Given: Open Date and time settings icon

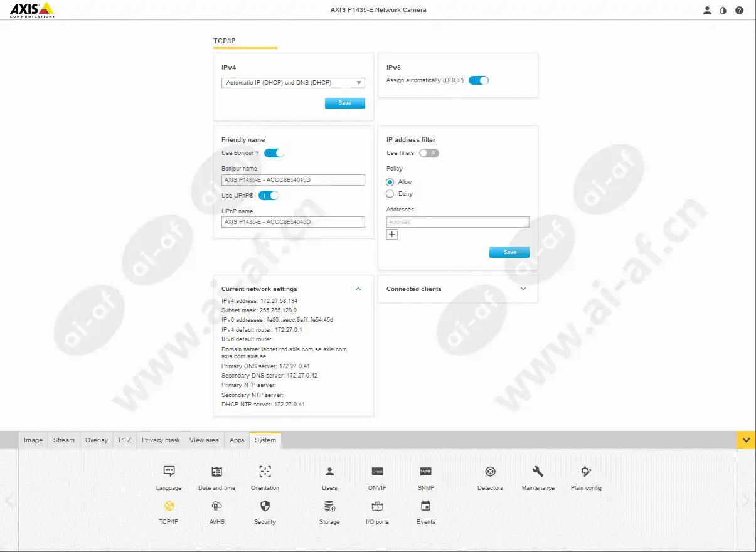Looking at the screenshot, I should tap(216, 471).
